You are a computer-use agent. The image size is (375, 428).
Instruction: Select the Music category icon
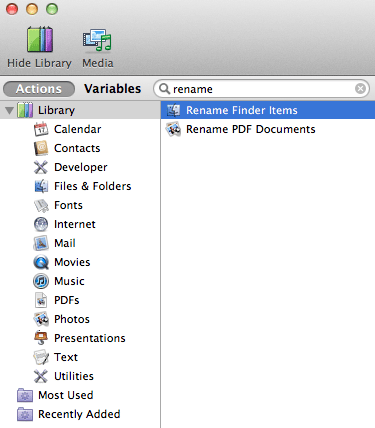click(41, 281)
